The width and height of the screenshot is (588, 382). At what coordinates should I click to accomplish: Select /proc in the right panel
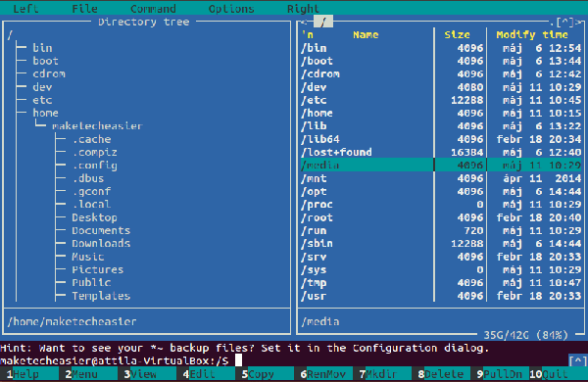[441, 205]
